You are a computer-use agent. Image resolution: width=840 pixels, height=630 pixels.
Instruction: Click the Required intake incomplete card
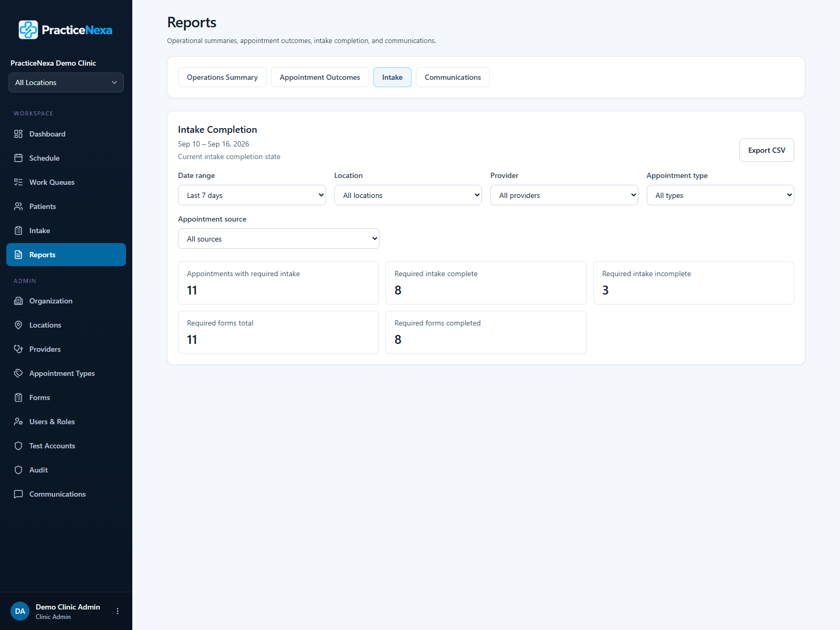[694, 283]
